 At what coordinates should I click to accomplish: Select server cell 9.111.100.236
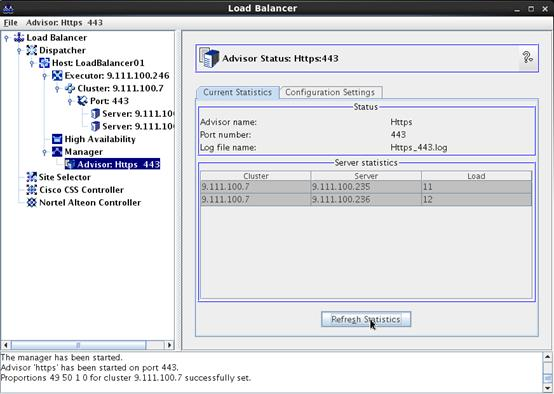coord(366,200)
